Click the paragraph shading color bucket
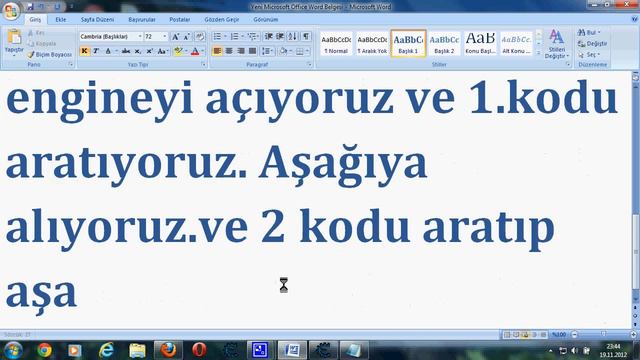 point(283,51)
